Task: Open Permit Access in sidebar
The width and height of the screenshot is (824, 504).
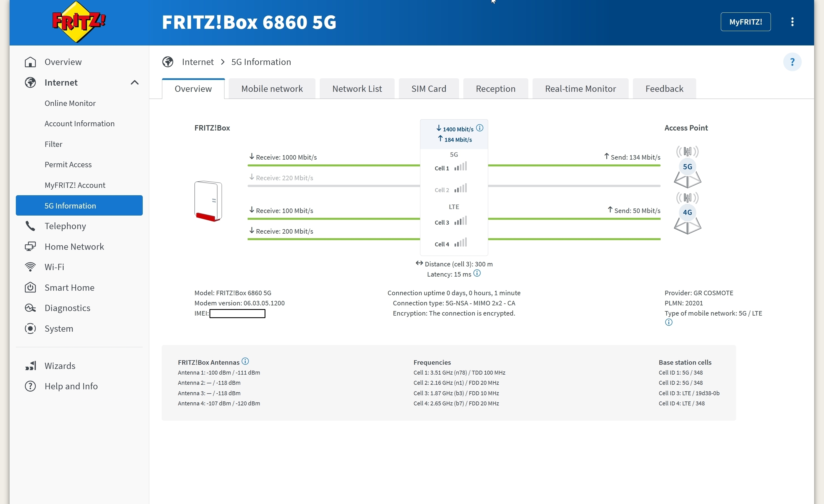Action: (68, 164)
